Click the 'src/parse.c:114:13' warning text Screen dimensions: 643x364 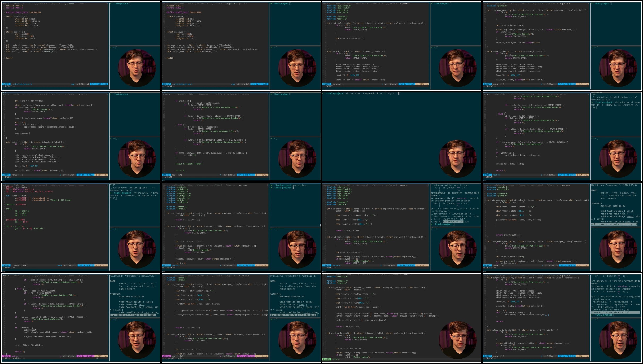coord(442,198)
